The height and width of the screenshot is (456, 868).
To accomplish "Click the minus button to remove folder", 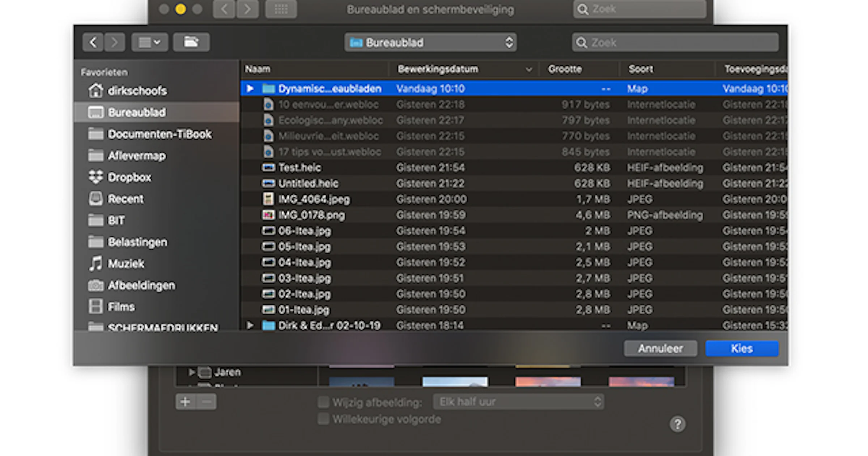I will [x=207, y=402].
